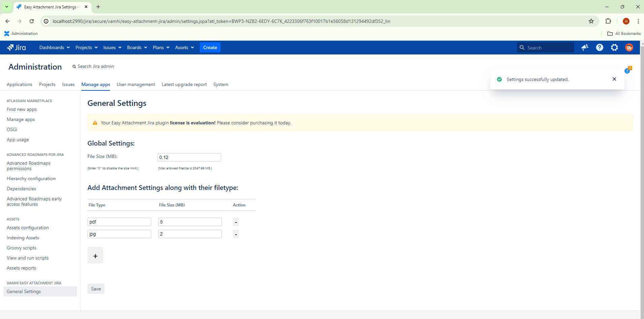The height and width of the screenshot is (319, 644).
Task: Switch to the User management tab
Action: pos(136,84)
